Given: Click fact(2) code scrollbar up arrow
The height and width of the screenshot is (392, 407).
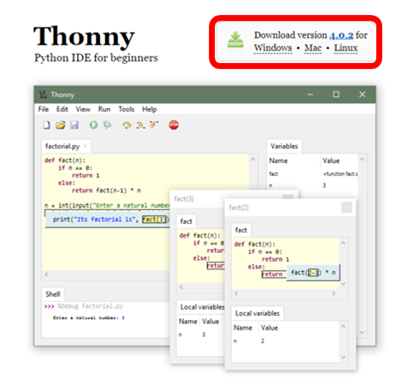Looking at the screenshot, I should pos(343,243).
